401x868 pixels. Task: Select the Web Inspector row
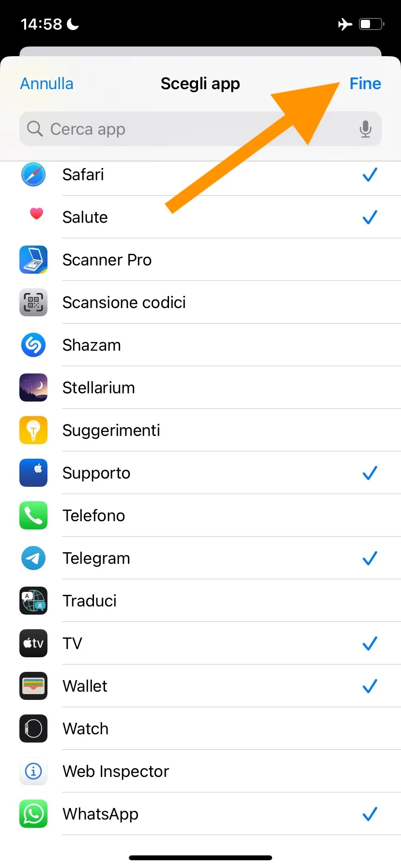(194, 771)
